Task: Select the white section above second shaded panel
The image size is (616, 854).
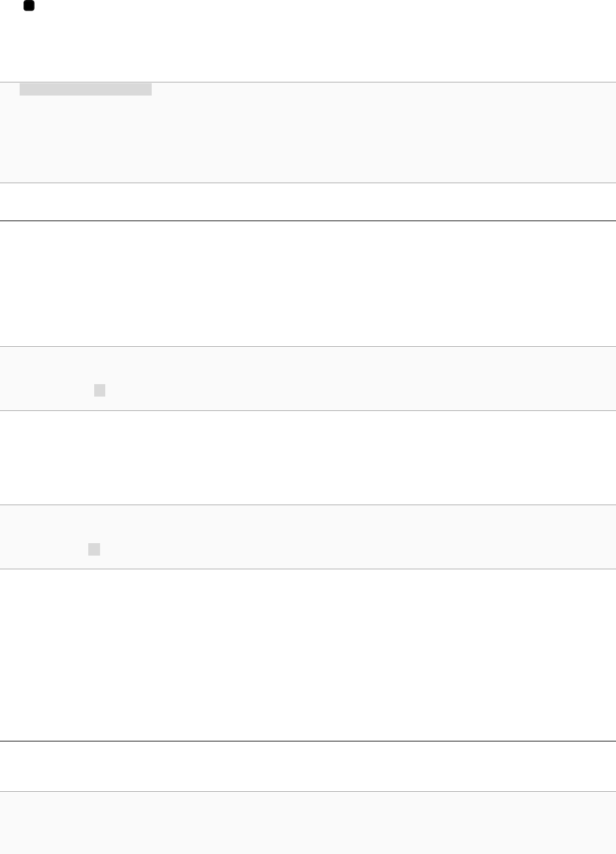Action: [x=308, y=283]
